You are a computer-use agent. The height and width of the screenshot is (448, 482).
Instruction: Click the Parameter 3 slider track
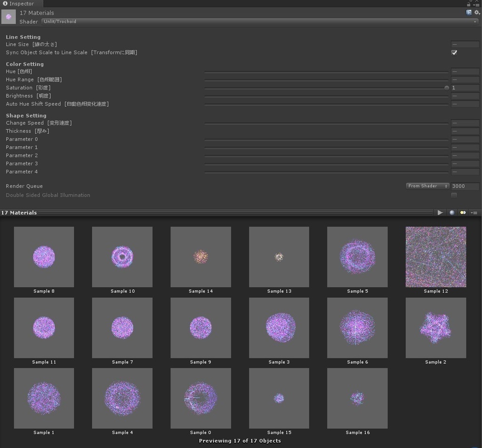tap(326, 163)
